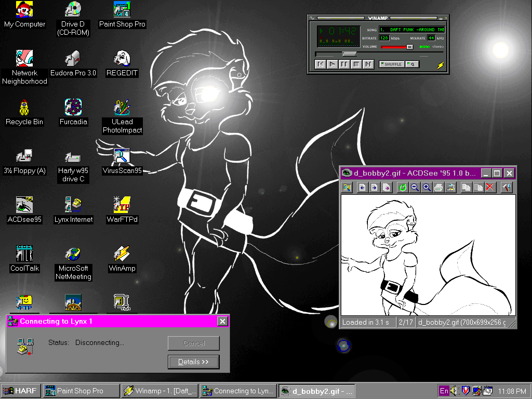
Task: Open Winamp menu at titlebar corner
Action: click(312, 18)
